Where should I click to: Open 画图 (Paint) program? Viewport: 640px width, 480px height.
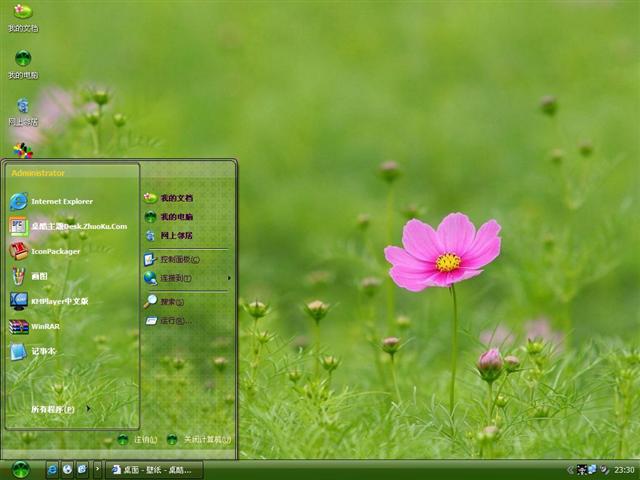38,276
